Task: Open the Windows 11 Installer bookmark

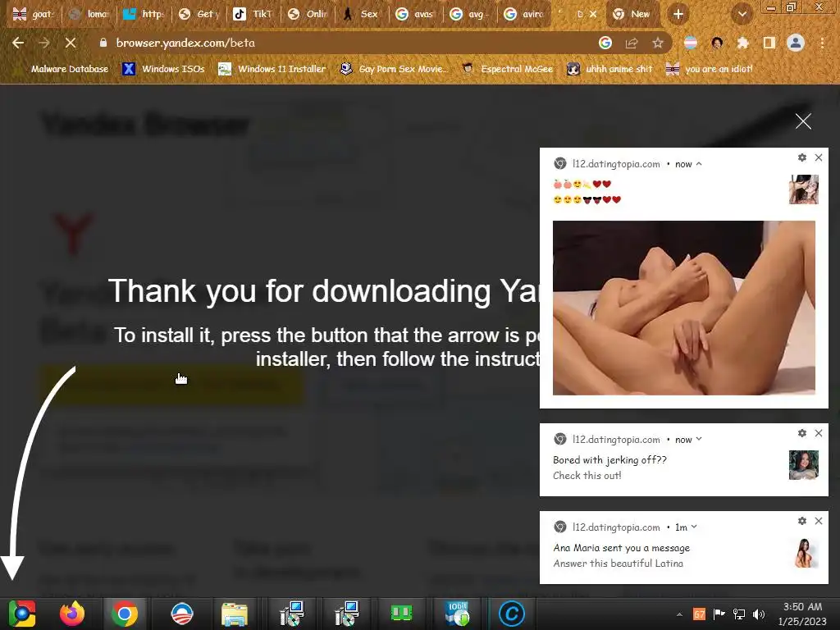Action: point(272,69)
